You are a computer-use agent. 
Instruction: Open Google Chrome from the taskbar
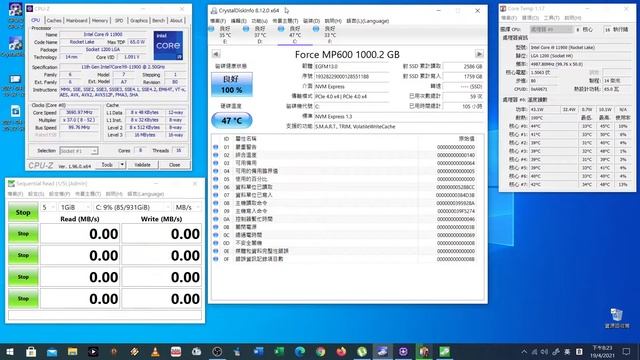tap(320, 351)
